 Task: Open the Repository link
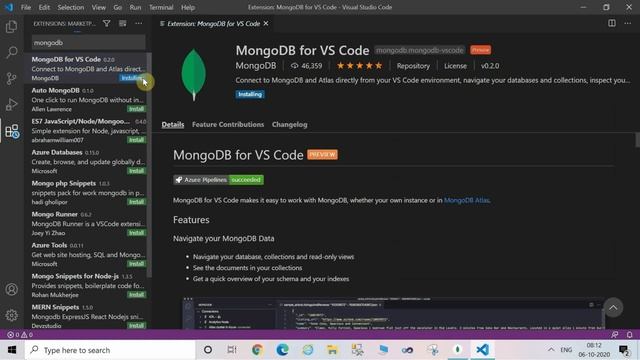tap(413, 66)
